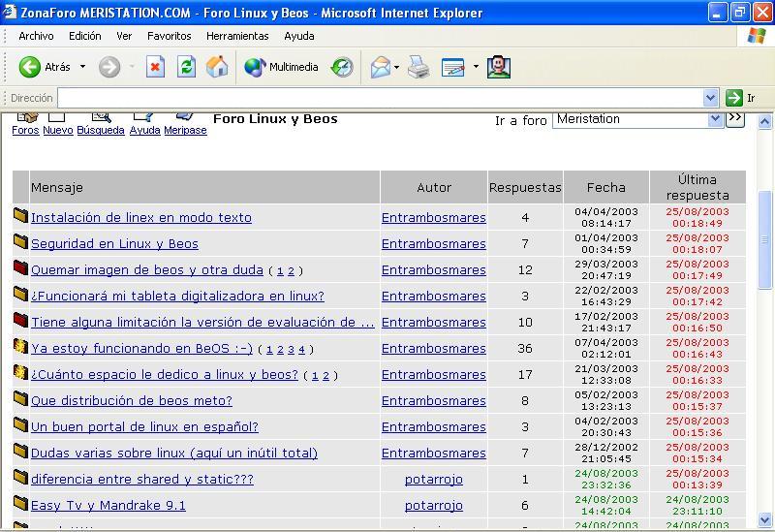775x532 pixels.
Task: Click the Fecha column header
Action: point(606,187)
